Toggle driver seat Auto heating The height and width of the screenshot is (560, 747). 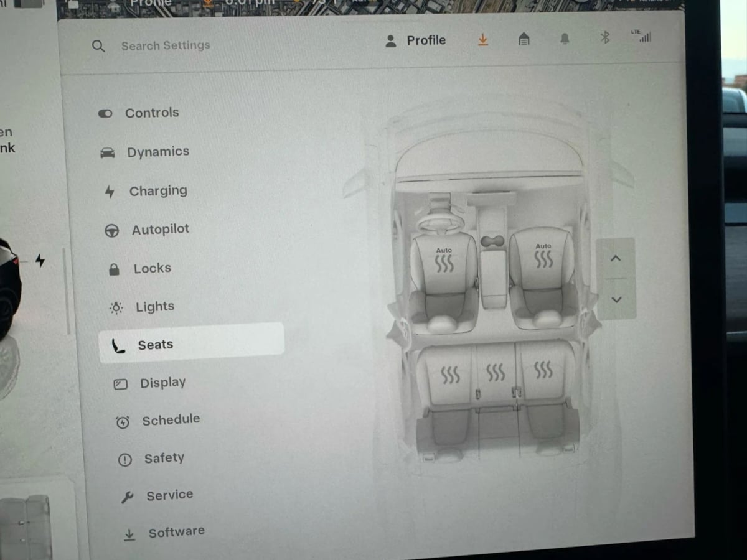(444, 260)
